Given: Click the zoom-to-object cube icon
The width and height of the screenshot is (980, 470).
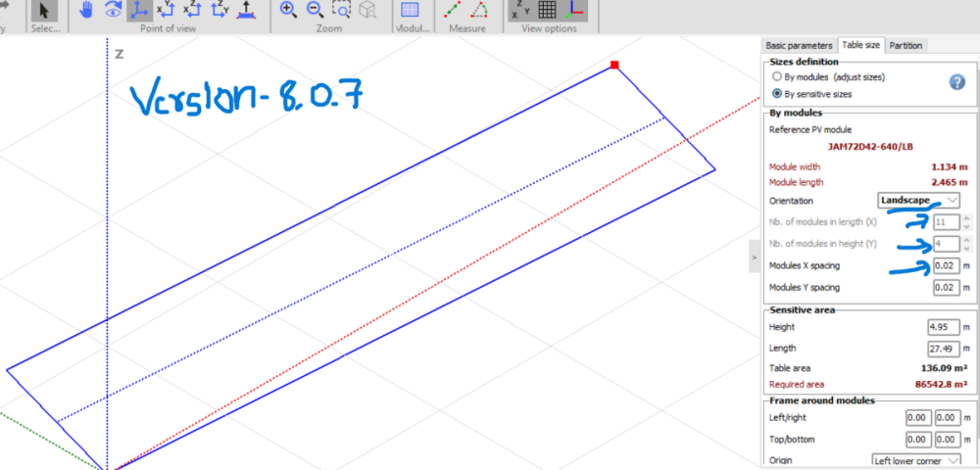Looking at the screenshot, I should [x=368, y=10].
